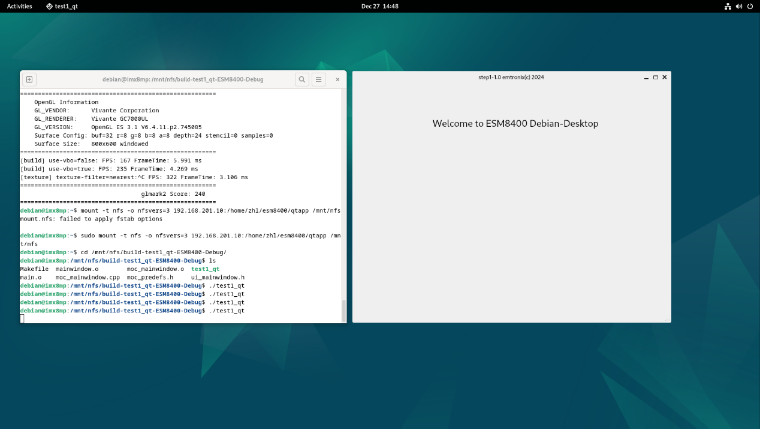This screenshot has height=429, width=760.
Task: Click the terminal vertical scrollbar thumb
Action: (x=344, y=311)
